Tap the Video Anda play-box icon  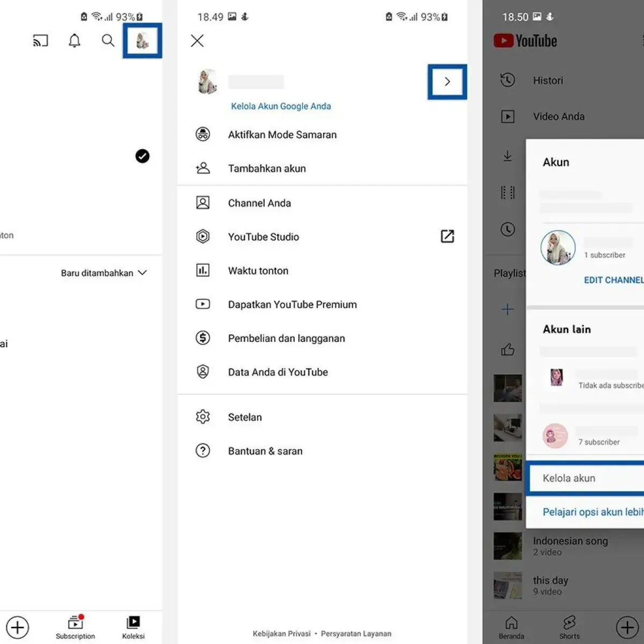(x=508, y=116)
